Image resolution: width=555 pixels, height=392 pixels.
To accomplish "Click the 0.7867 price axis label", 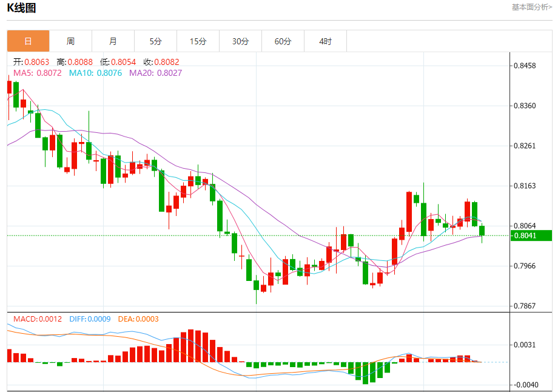I will (525, 306).
